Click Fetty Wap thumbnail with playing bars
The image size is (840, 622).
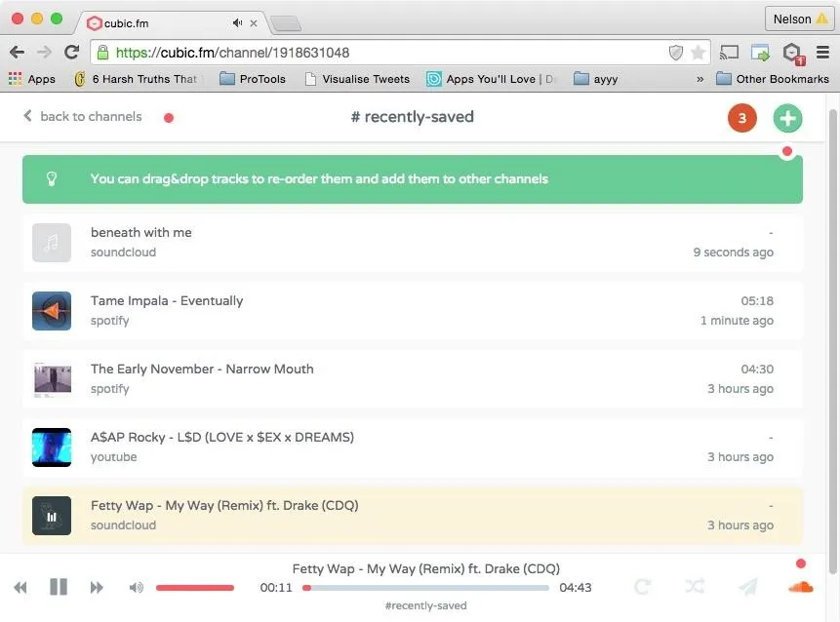tap(52, 516)
